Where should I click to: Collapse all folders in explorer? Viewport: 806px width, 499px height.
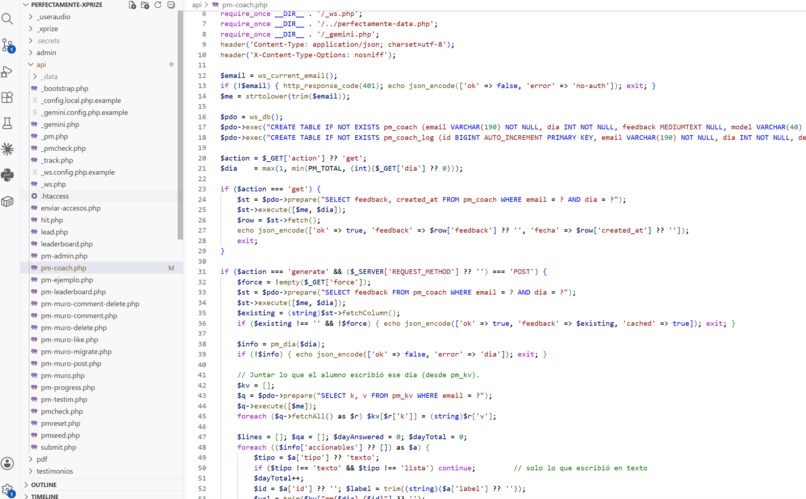tap(171, 5)
